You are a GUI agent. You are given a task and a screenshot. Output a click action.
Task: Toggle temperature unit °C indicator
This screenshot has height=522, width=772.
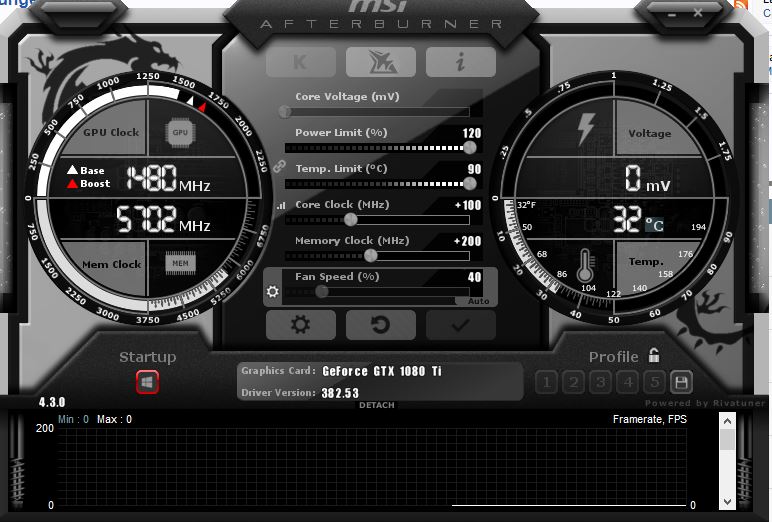[654, 225]
